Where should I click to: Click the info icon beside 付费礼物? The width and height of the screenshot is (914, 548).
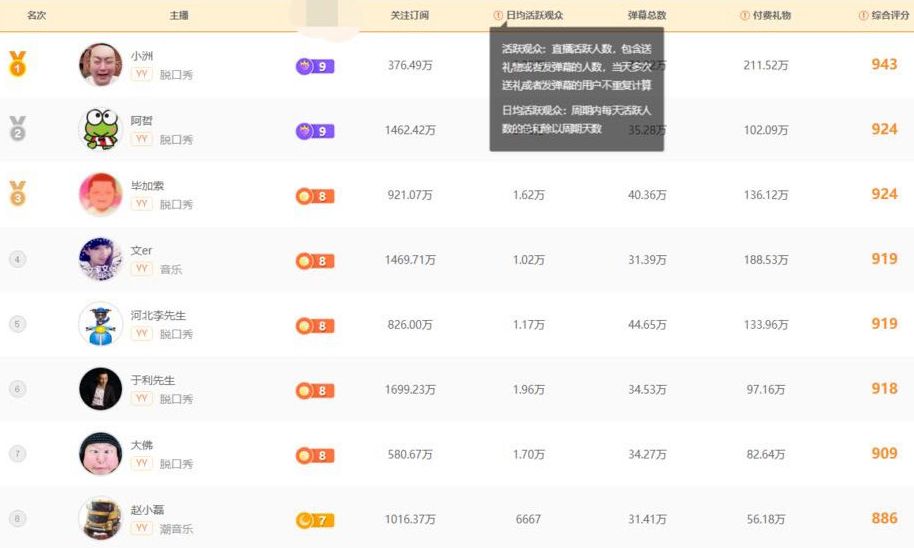tap(744, 16)
